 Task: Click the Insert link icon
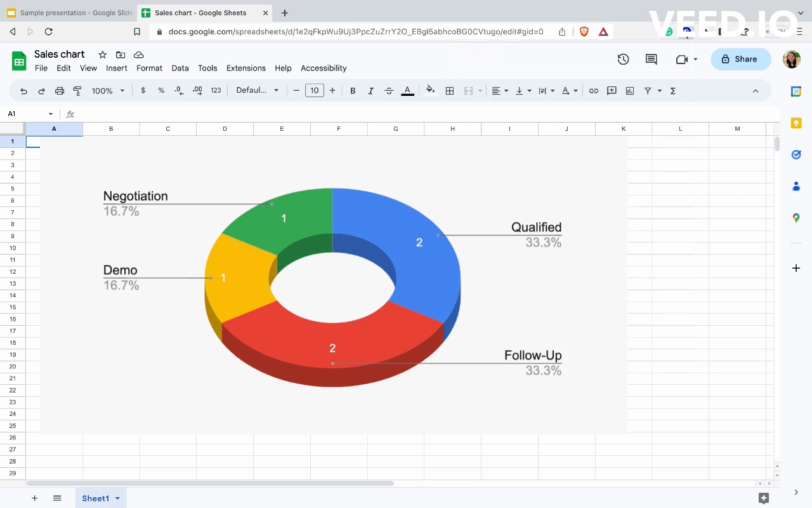pyautogui.click(x=594, y=91)
